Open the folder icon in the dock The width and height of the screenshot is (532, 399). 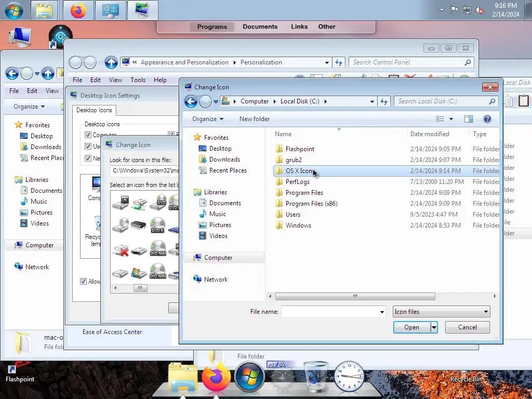[182, 378]
